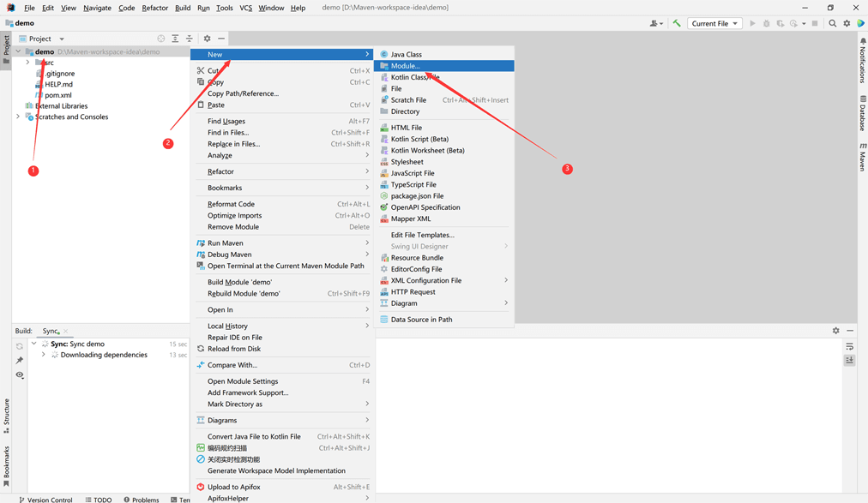The height and width of the screenshot is (503, 868).
Task: Open Run Maven submenu
Action: pos(283,243)
